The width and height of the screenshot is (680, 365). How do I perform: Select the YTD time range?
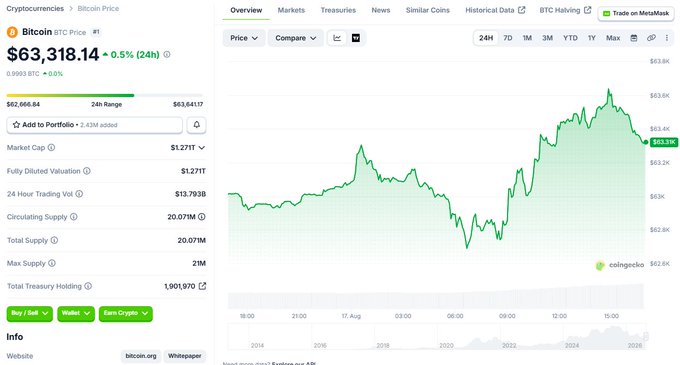pyautogui.click(x=570, y=38)
